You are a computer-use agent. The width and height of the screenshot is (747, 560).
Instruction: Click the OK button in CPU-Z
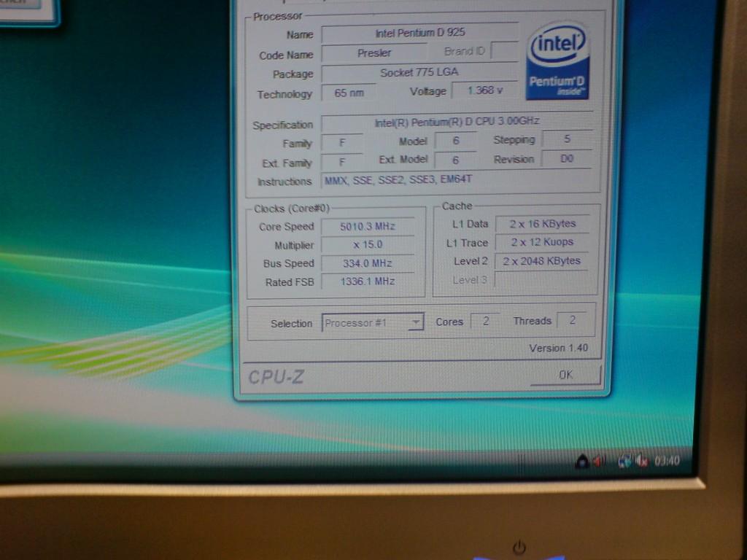(565, 375)
